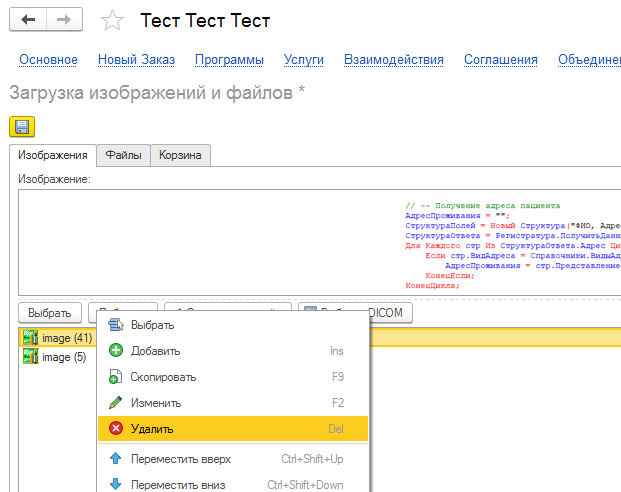This screenshot has height=492, width=621.
Task: Click the forward navigation arrow
Action: [63, 20]
